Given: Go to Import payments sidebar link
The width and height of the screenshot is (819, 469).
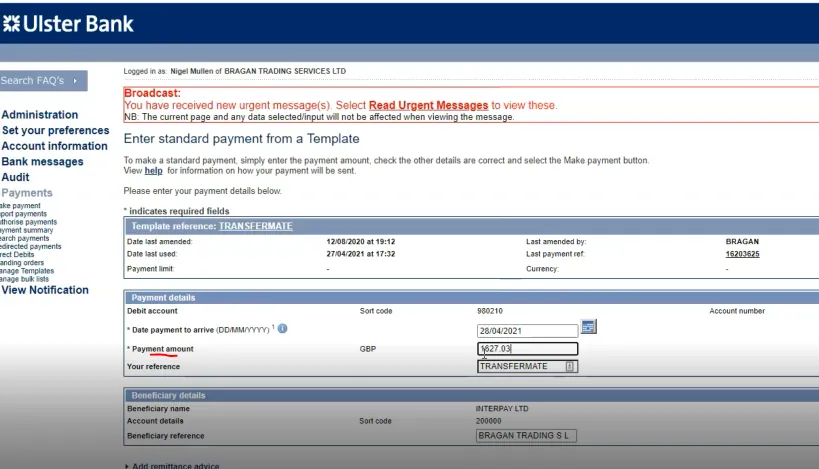Looking at the screenshot, I should click(x=23, y=214).
